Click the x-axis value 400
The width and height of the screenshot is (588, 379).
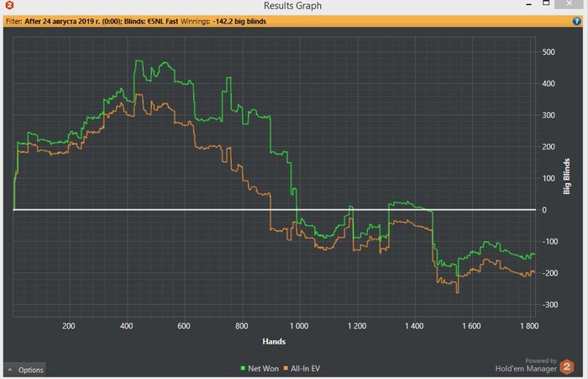coord(126,326)
